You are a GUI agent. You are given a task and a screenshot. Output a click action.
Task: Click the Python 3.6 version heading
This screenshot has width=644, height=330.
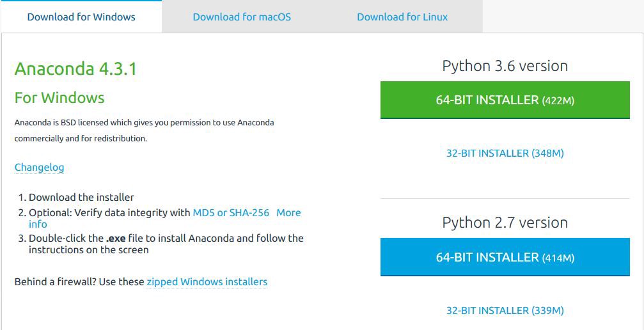505,66
